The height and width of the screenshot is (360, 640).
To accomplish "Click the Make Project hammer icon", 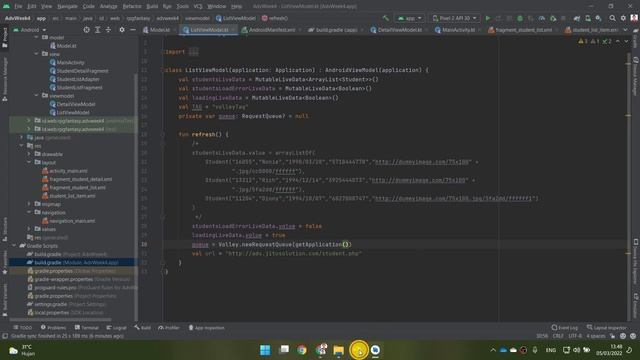I will (x=386, y=18).
